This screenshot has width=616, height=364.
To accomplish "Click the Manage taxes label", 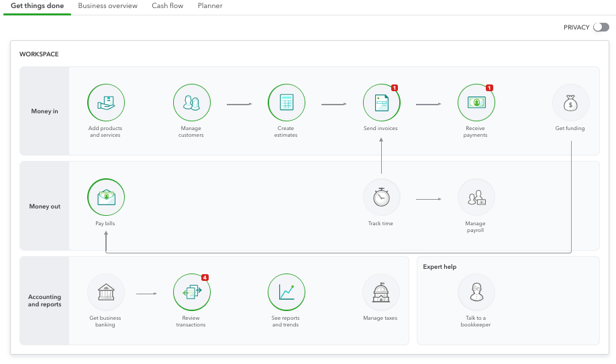I will click(380, 318).
